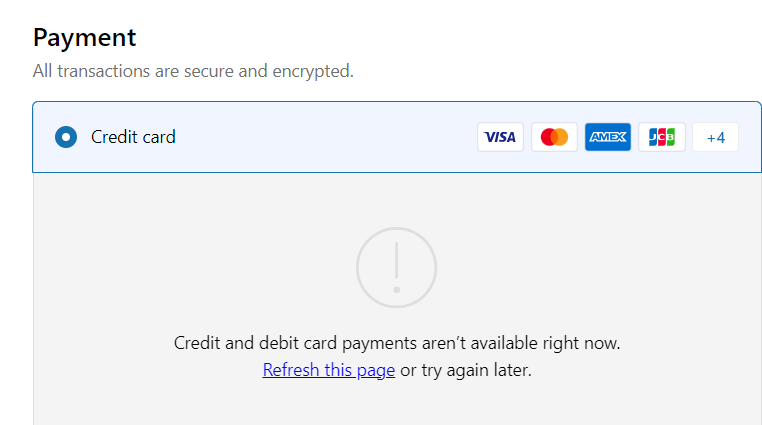Expand the +4 more card brands badge
Viewport: 762px width, 425px height.
click(715, 137)
